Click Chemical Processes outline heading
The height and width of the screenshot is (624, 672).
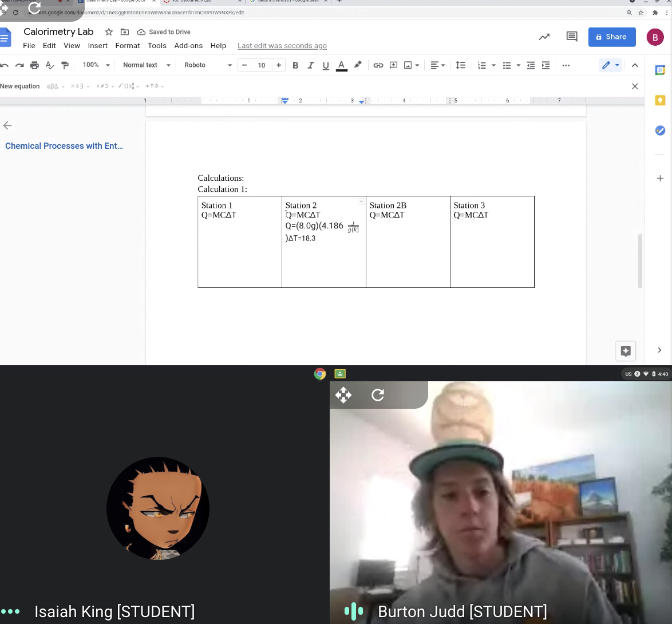click(64, 146)
